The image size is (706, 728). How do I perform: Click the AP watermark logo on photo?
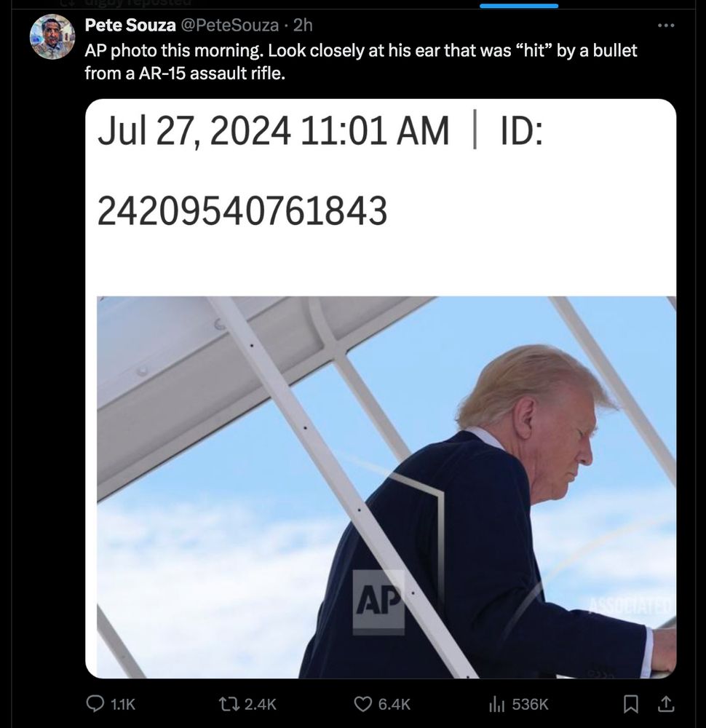[x=378, y=602]
